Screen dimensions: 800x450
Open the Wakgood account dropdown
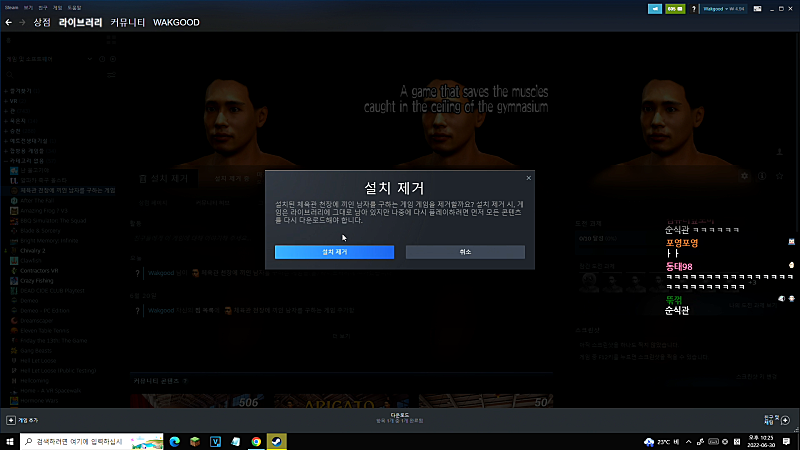(723, 9)
